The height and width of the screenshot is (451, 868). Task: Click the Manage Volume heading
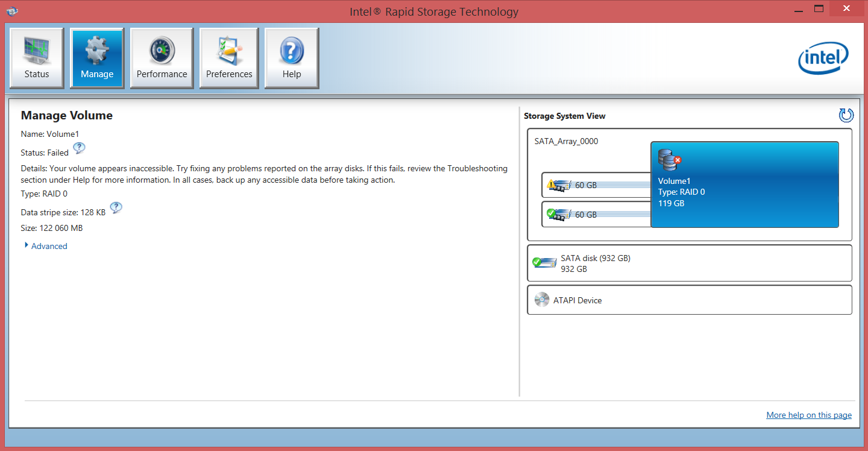point(67,115)
